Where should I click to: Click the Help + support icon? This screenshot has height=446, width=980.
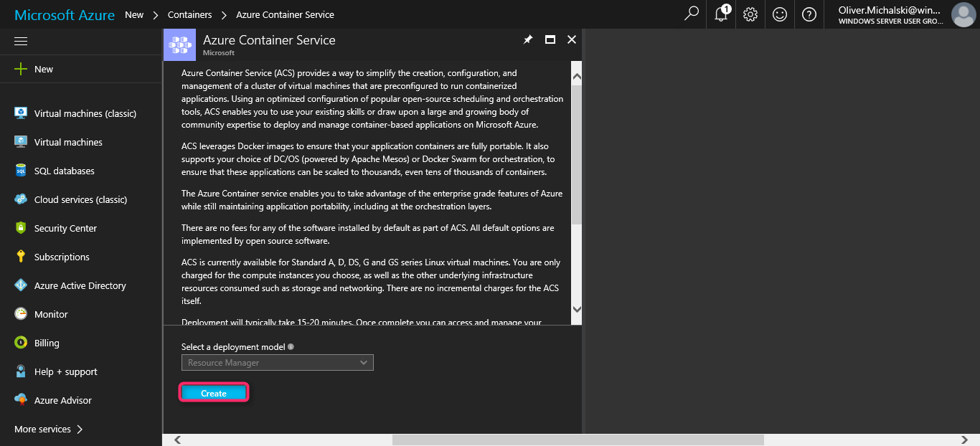21,371
